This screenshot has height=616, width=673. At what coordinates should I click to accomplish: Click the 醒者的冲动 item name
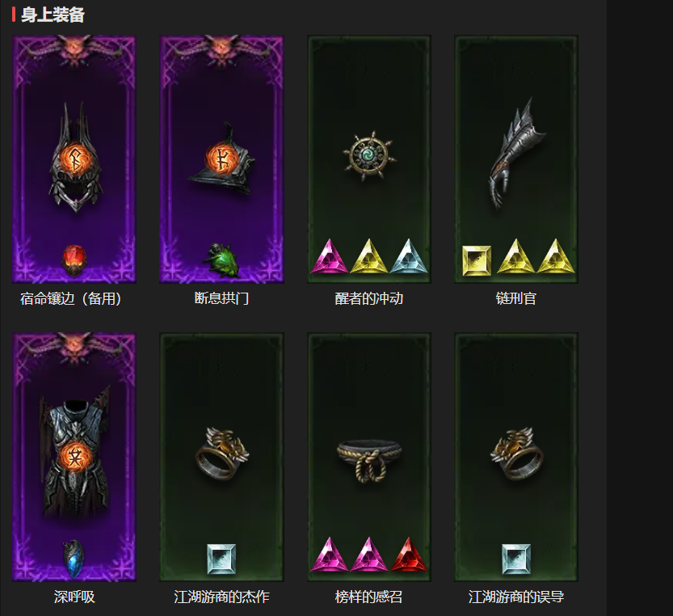[368, 298]
